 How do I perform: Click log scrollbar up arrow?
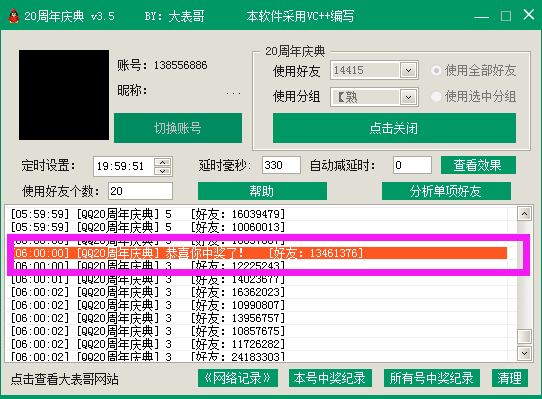pyautogui.click(x=524, y=214)
